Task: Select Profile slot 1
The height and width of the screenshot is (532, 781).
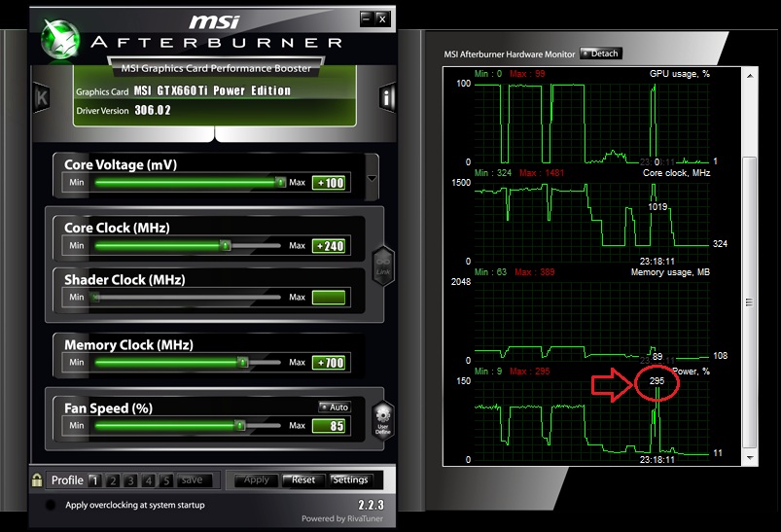Action: pyautogui.click(x=94, y=480)
